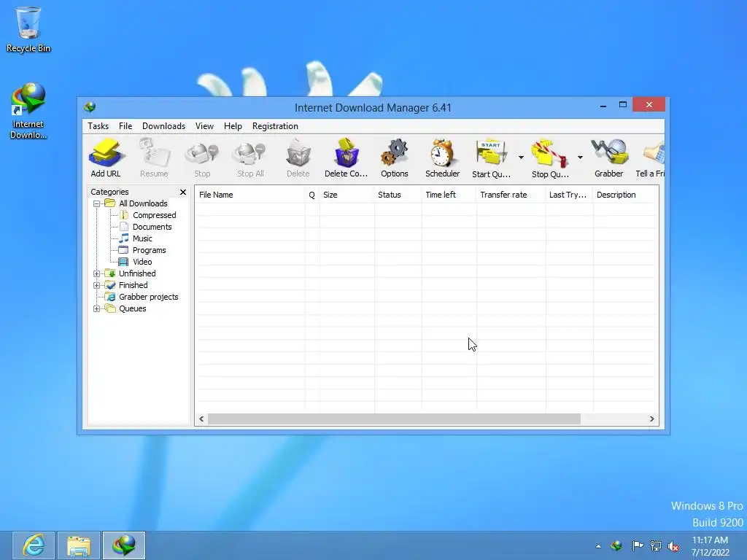Image resolution: width=747 pixels, height=560 pixels.
Task: Launch the Grabber tool icon
Action: coord(609,158)
